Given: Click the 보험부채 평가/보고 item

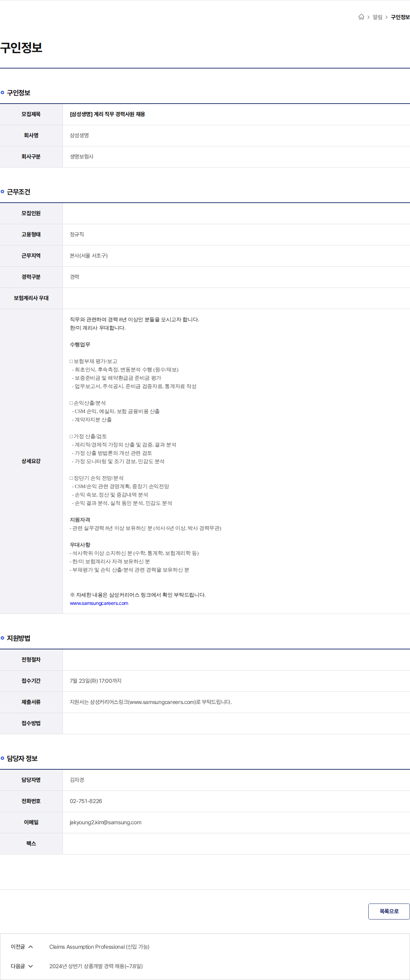Looking at the screenshot, I should click(93, 362).
